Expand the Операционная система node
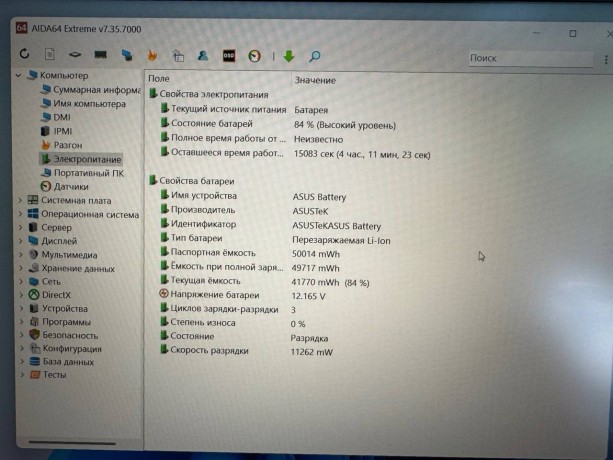 point(20,214)
